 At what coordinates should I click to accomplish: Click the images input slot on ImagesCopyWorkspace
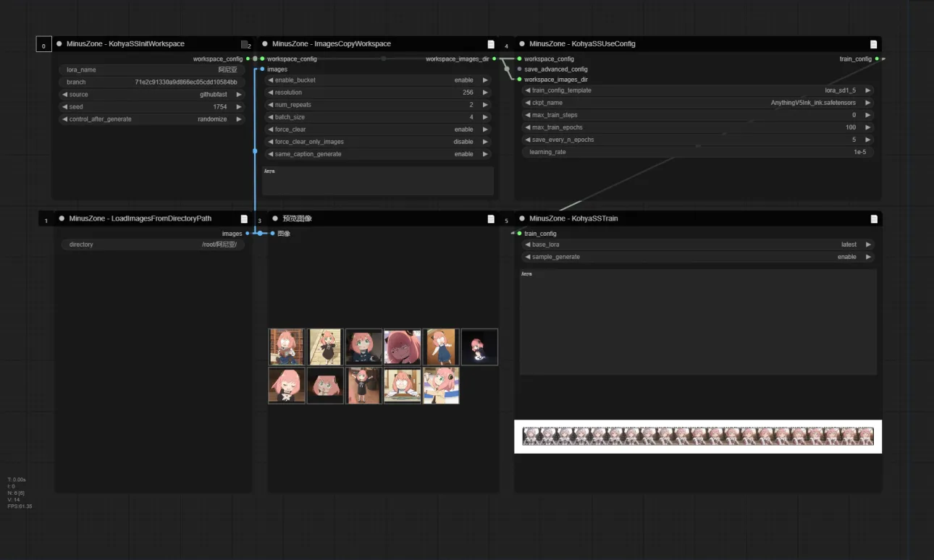[x=262, y=69]
